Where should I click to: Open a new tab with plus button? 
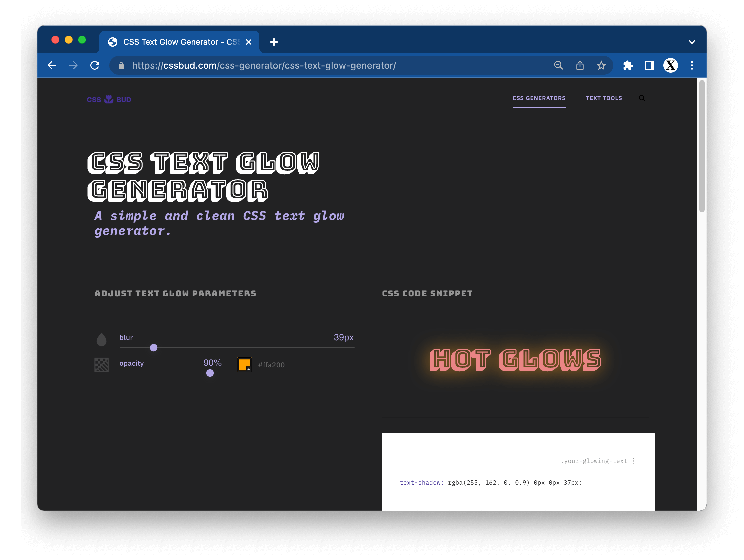pyautogui.click(x=274, y=42)
